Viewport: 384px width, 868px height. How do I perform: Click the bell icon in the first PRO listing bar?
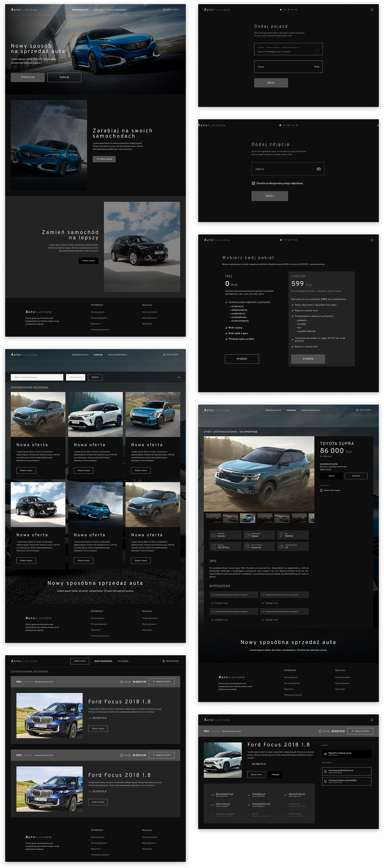coord(122,682)
